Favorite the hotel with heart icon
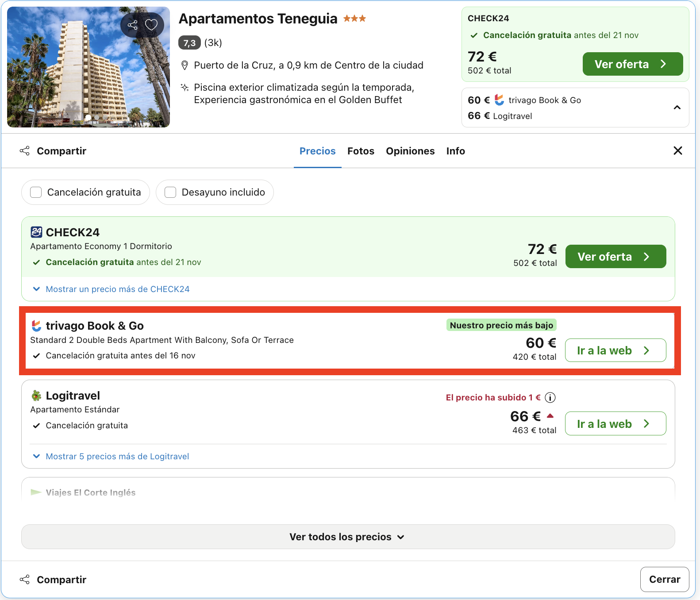This screenshot has width=700, height=600. pos(151,25)
